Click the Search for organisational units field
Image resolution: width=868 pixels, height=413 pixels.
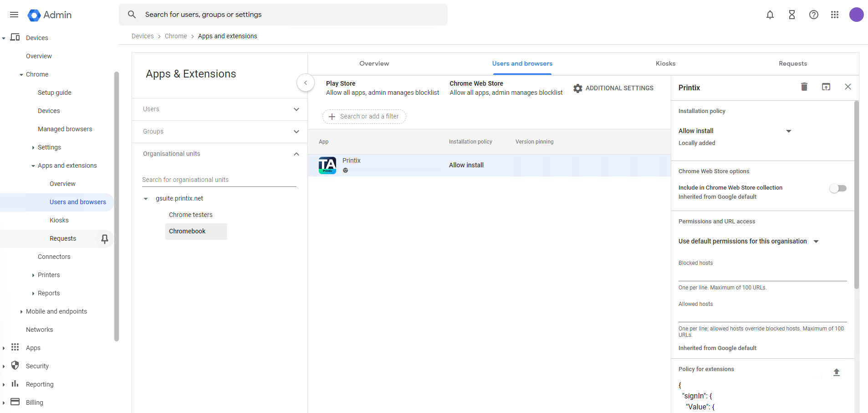pyautogui.click(x=219, y=180)
